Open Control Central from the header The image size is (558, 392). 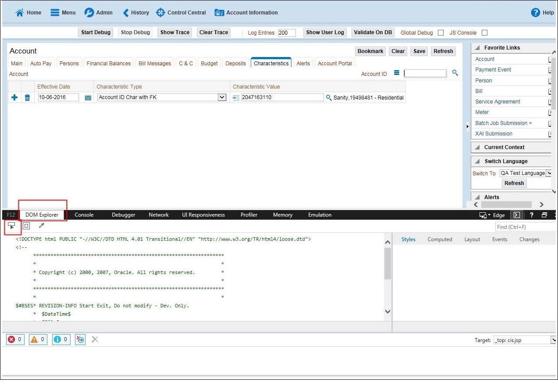181,12
